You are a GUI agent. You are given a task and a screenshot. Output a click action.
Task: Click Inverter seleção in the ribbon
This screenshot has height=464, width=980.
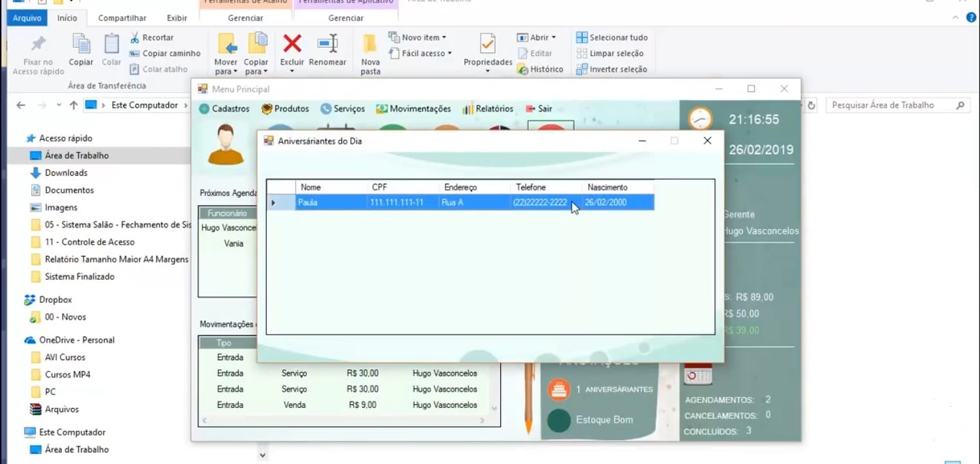pos(612,70)
